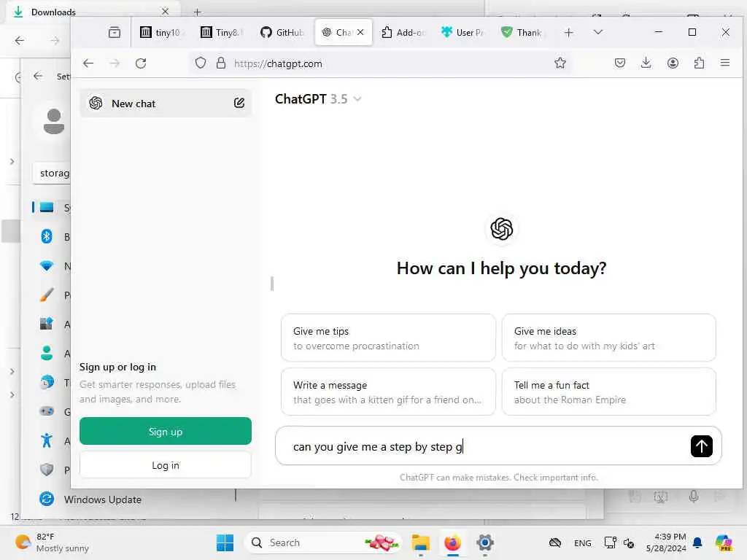Click the Windows Start button

coord(225,542)
